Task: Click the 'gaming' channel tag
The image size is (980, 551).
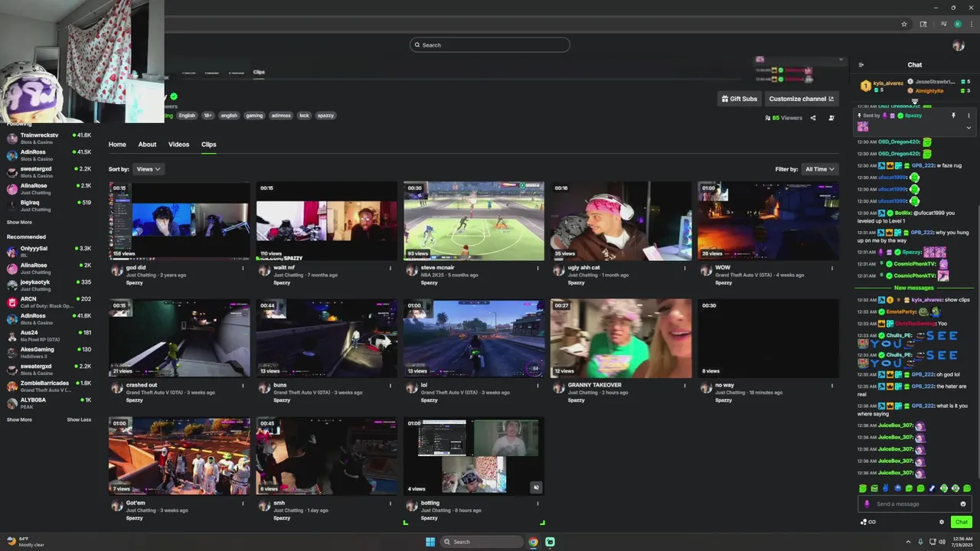Action: coord(254,116)
